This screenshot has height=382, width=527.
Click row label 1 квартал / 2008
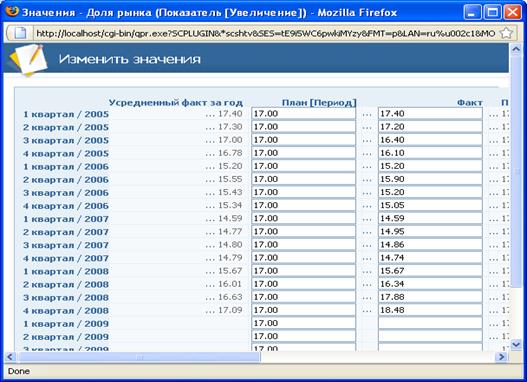pyautogui.click(x=66, y=271)
